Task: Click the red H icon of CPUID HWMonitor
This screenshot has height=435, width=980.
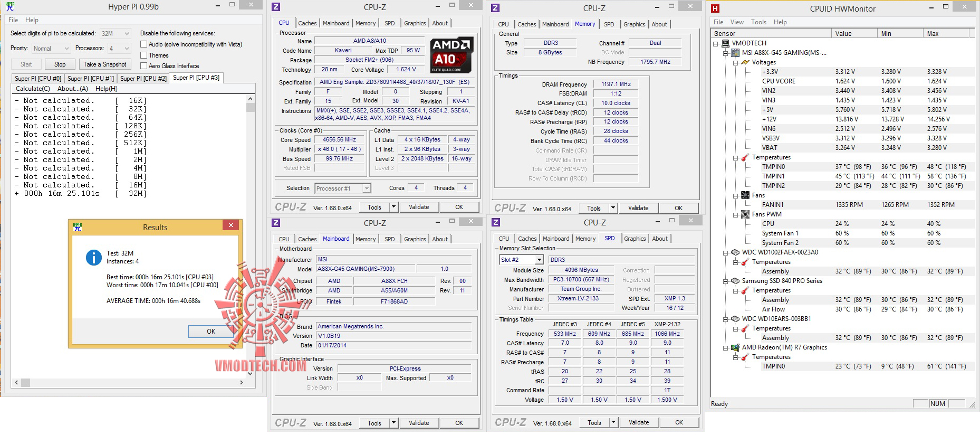Action: pos(715,8)
